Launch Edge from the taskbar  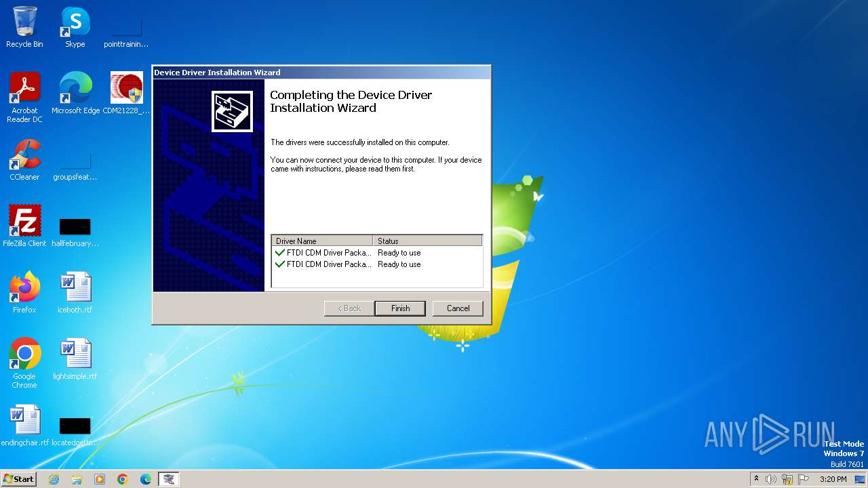[x=146, y=479]
